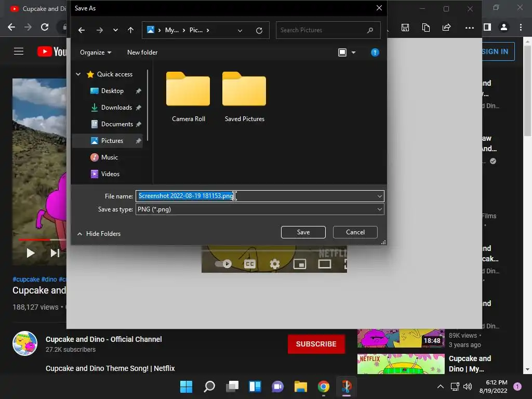This screenshot has width=532, height=399.
Task: Open Save as type dropdown
Action: [260, 209]
